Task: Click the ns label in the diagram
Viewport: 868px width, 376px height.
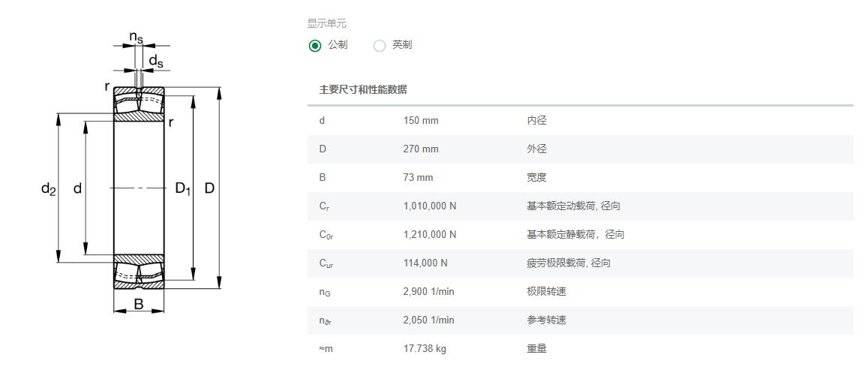Action: pos(137,37)
